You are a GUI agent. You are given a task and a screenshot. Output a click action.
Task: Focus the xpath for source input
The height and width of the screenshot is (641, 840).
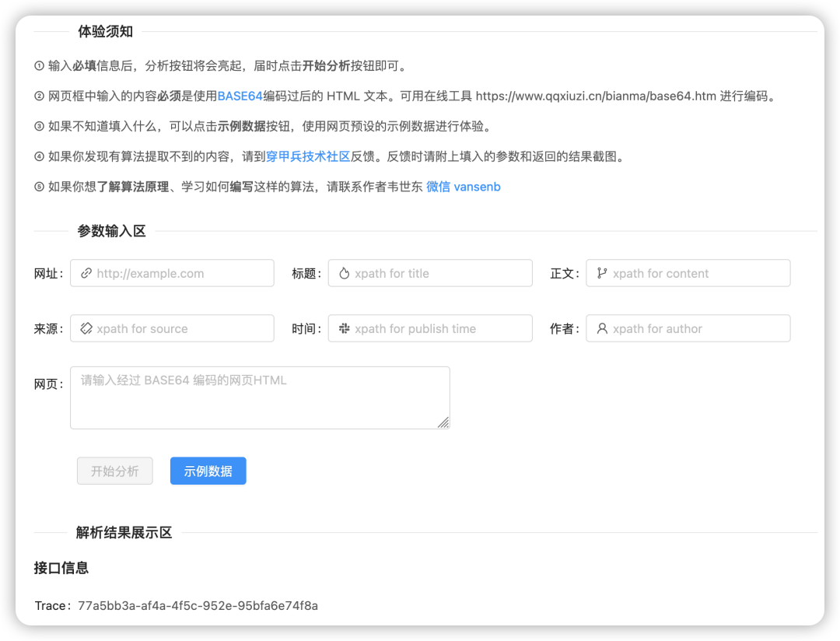click(x=172, y=328)
